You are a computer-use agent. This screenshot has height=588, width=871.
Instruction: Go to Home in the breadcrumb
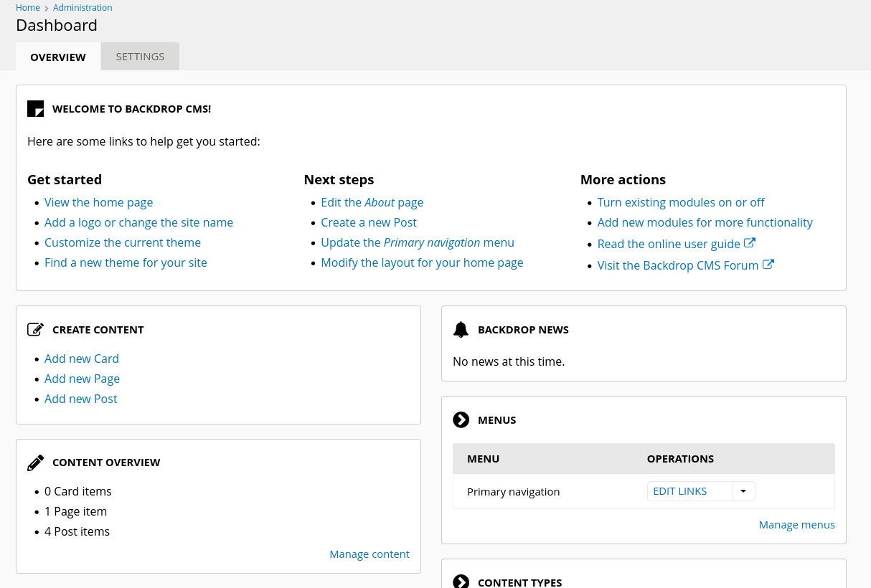(28, 8)
